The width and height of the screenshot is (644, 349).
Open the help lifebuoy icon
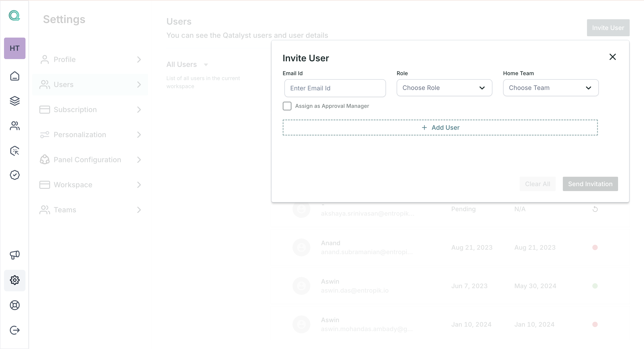pyautogui.click(x=15, y=305)
